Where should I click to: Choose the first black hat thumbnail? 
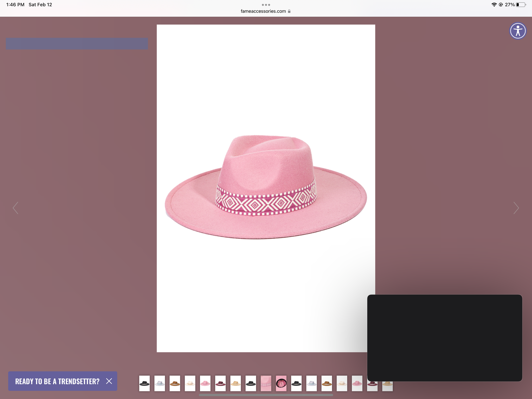point(144,383)
